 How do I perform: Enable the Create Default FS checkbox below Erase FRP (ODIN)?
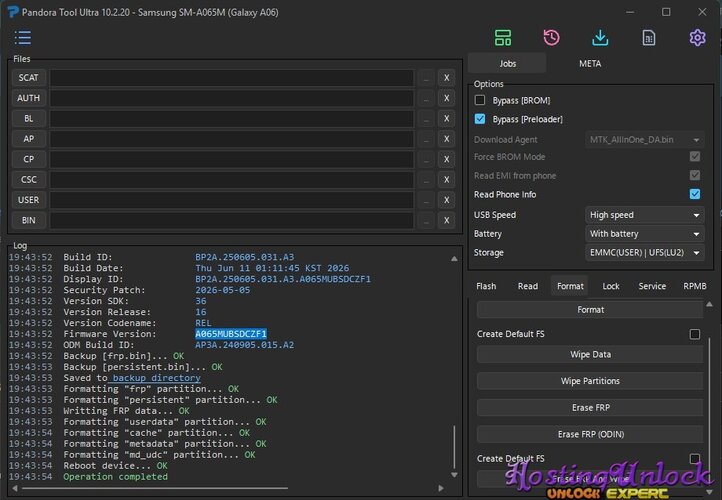[695, 458]
